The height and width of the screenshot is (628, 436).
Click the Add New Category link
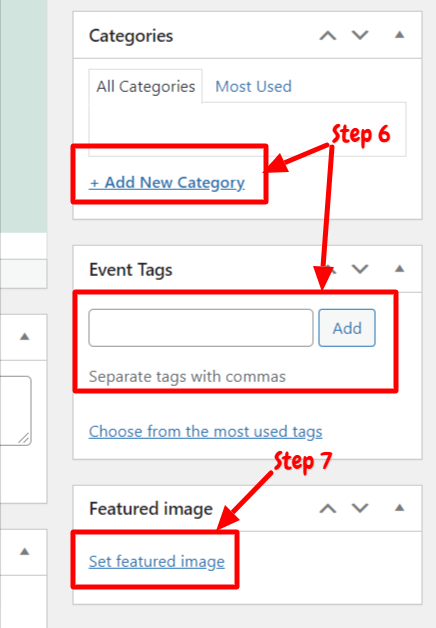point(167,183)
